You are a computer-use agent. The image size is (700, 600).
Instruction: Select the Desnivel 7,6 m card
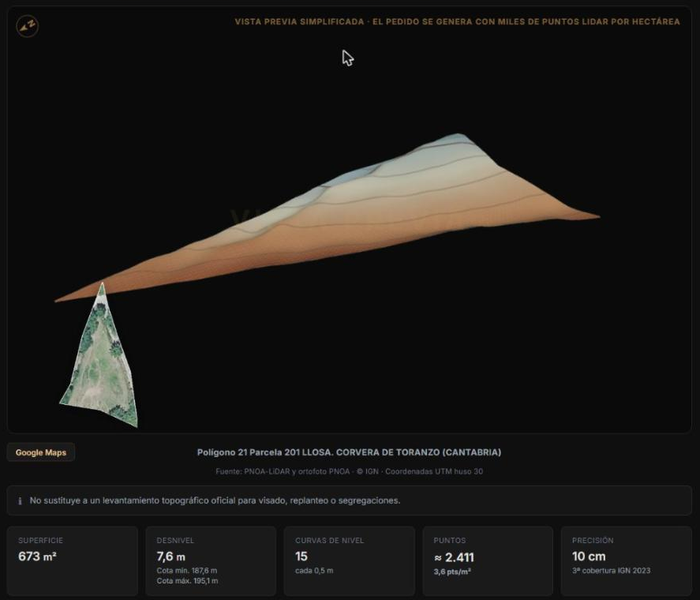click(211, 561)
